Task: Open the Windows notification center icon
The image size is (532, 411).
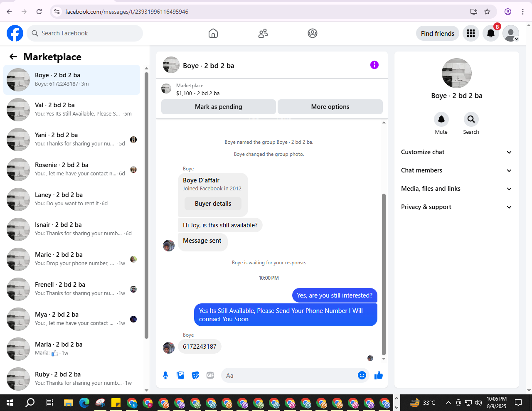Action: pyautogui.click(x=518, y=403)
